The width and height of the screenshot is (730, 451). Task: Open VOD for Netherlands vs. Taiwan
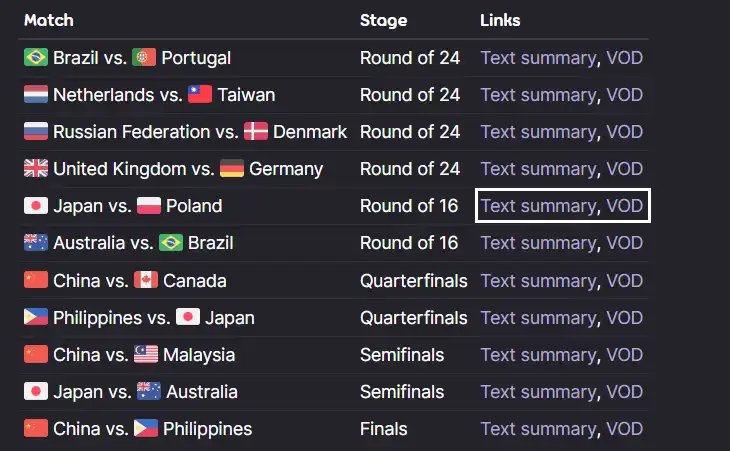point(624,95)
